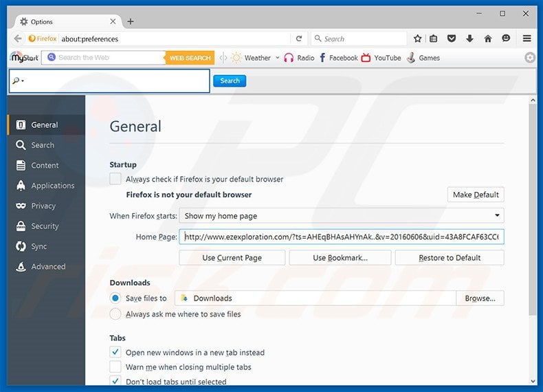Click Use Bookmark... button
The height and width of the screenshot is (392, 543).
pyautogui.click(x=340, y=257)
